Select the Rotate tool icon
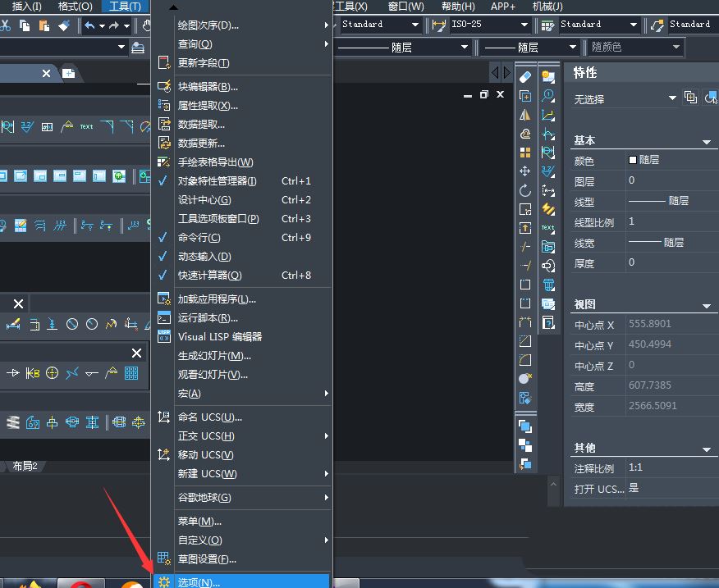Viewport: 719px width, 588px height. pyautogui.click(x=525, y=189)
